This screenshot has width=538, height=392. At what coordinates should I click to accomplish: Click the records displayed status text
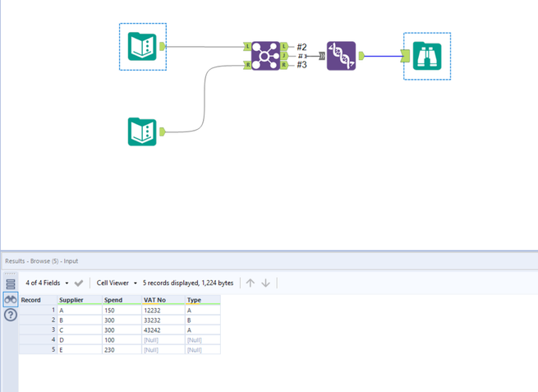point(188,283)
